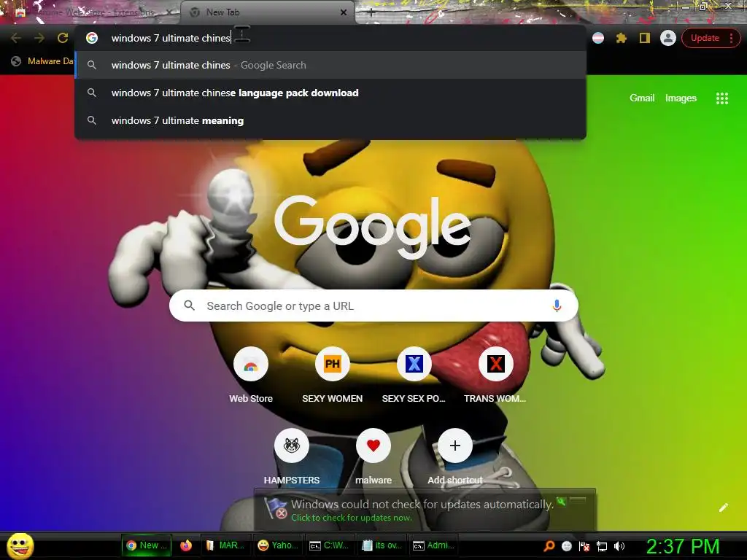Close the New Tab tab
747x560 pixels.
(344, 12)
